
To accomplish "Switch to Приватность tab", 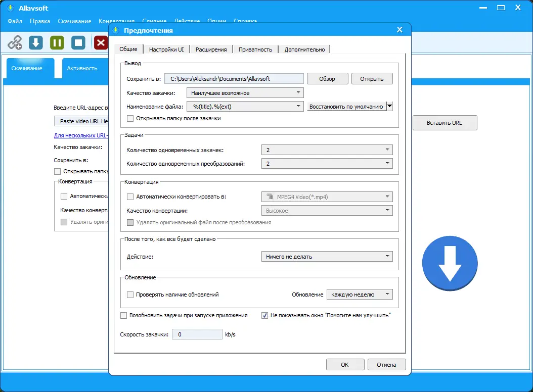I will [x=255, y=50].
